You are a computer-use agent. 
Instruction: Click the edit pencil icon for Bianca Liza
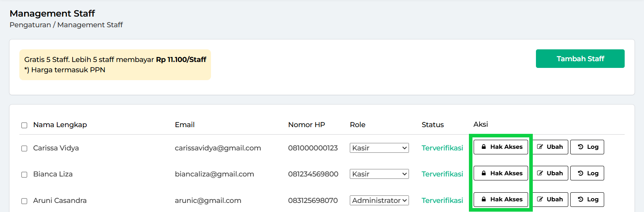coord(540,173)
